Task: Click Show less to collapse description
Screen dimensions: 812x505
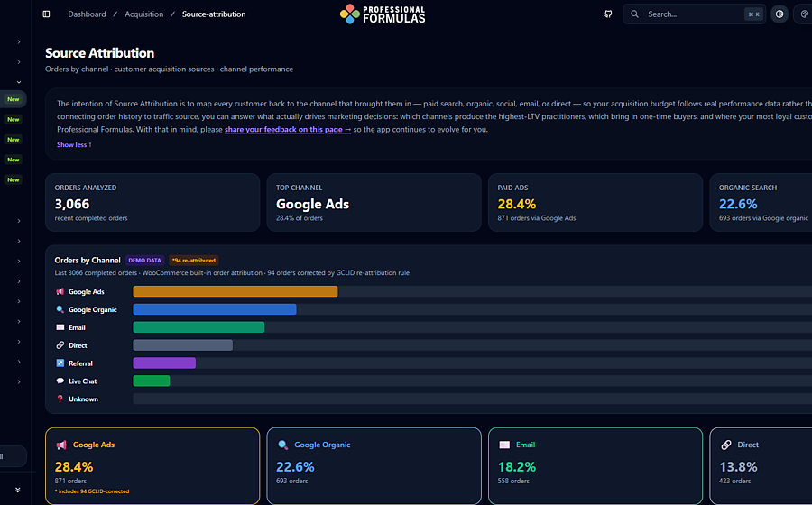Action: click(74, 145)
